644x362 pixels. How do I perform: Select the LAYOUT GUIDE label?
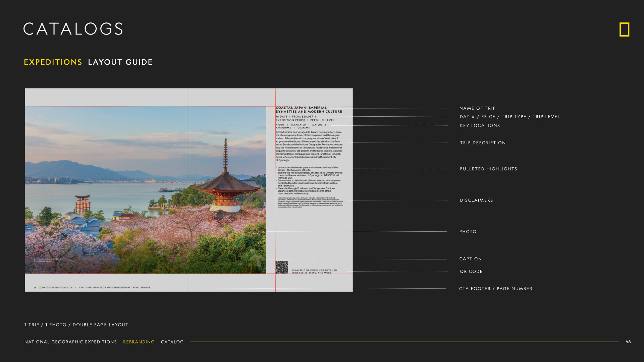120,62
